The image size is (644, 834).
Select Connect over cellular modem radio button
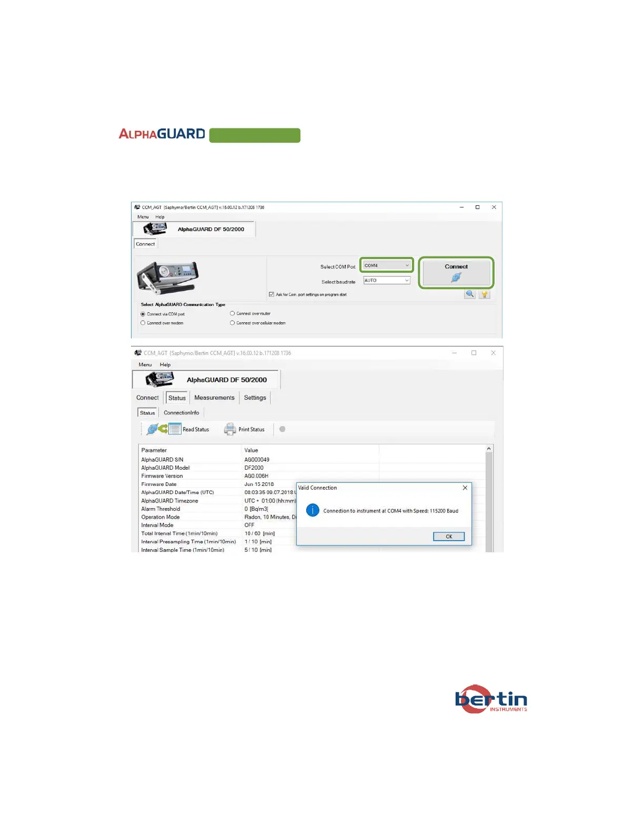tap(232, 323)
